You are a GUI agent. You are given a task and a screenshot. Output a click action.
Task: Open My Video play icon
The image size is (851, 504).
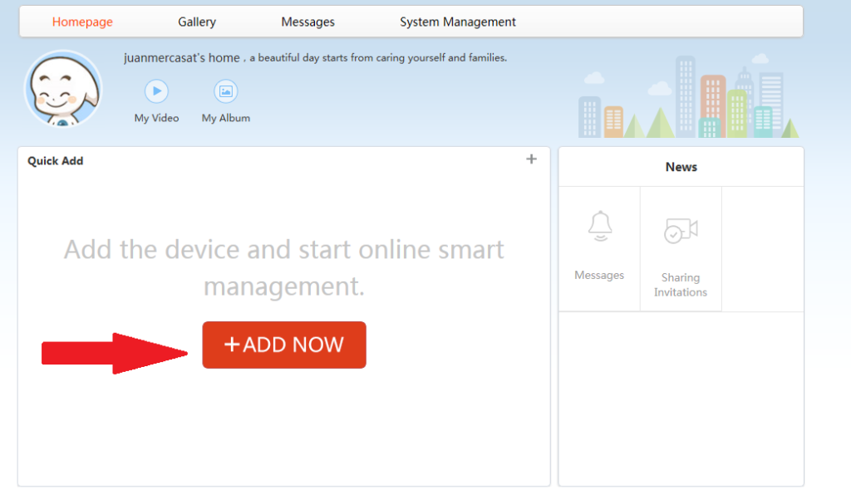[156, 91]
